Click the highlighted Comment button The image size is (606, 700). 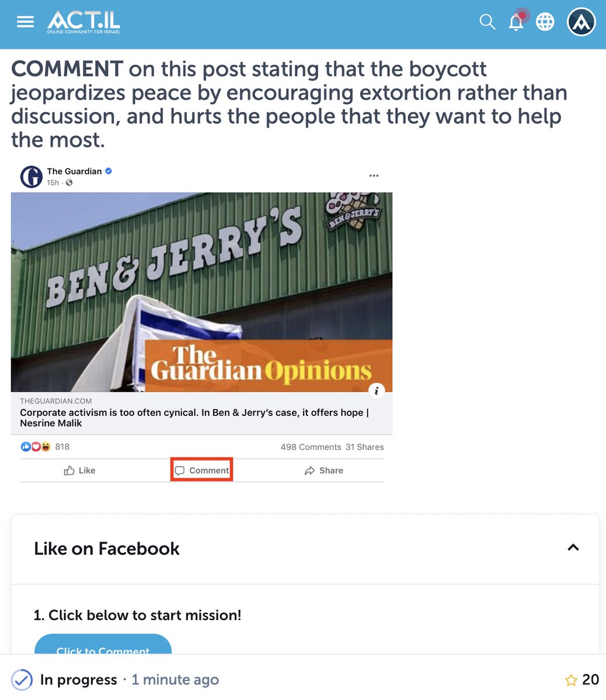click(x=202, y=470)
